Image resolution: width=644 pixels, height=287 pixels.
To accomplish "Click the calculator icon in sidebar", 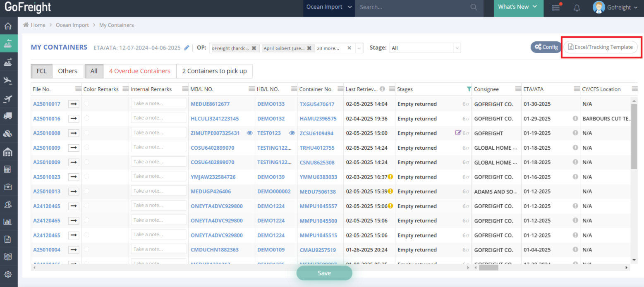I will pos(7,169).
